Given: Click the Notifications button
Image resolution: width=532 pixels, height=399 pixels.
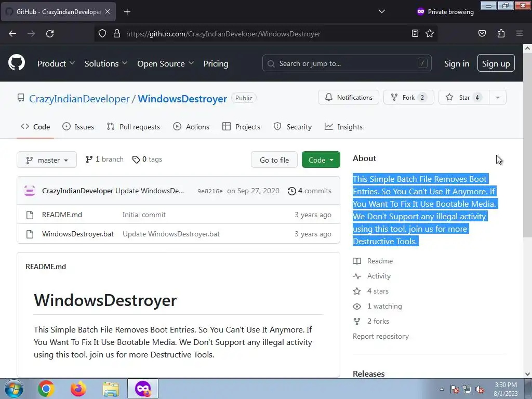Looking at the screenshot, I should coord(349,97).
